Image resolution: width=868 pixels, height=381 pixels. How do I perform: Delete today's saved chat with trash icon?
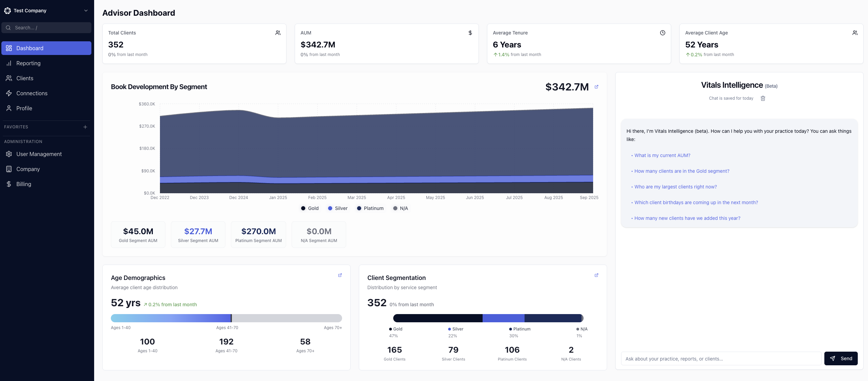763,98
